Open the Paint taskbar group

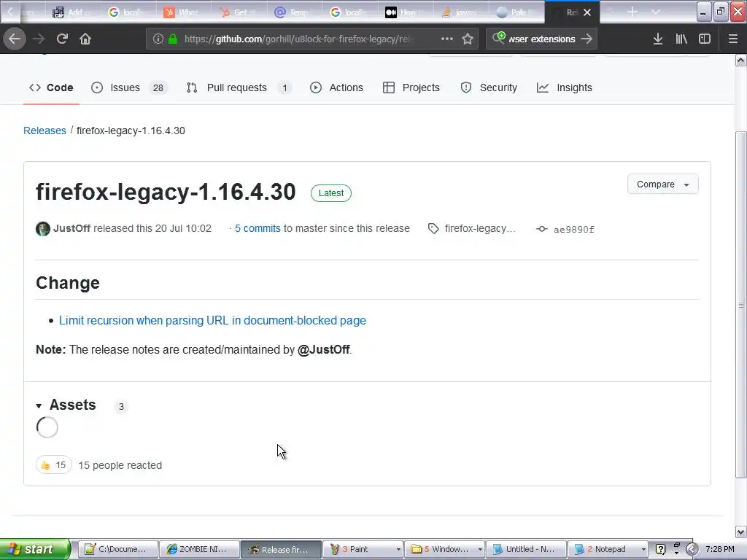point(363,549)
